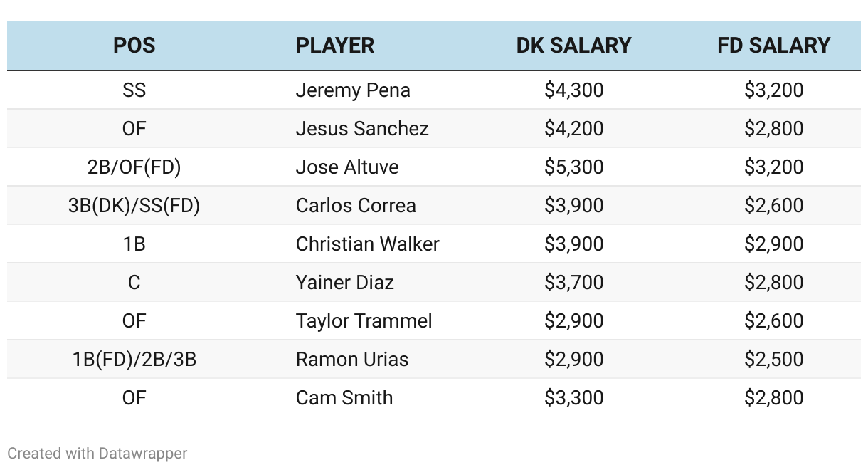The height and width of the screenshot is (470, 868).
Task: Select Cam Smith in the last row
Action: pyautogui.click(x=344, y=398)
